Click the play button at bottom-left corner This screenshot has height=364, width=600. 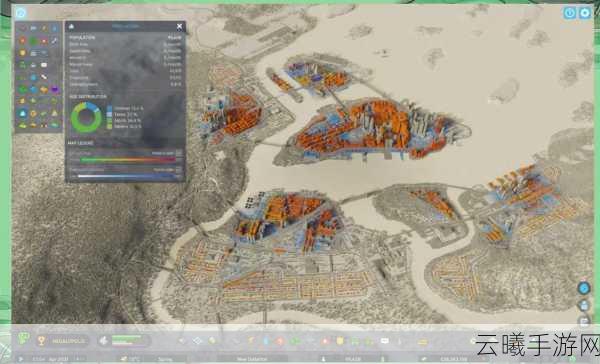tap(21, 359)
